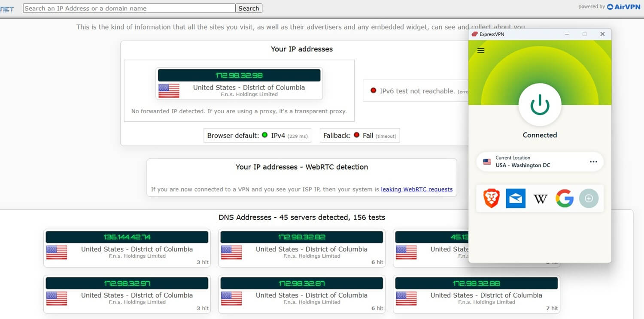The width and height of the screenshot is (644, 319).
Task: Launch the Brave browser shortcut in ExpressVPN
Action: (491, 199)
